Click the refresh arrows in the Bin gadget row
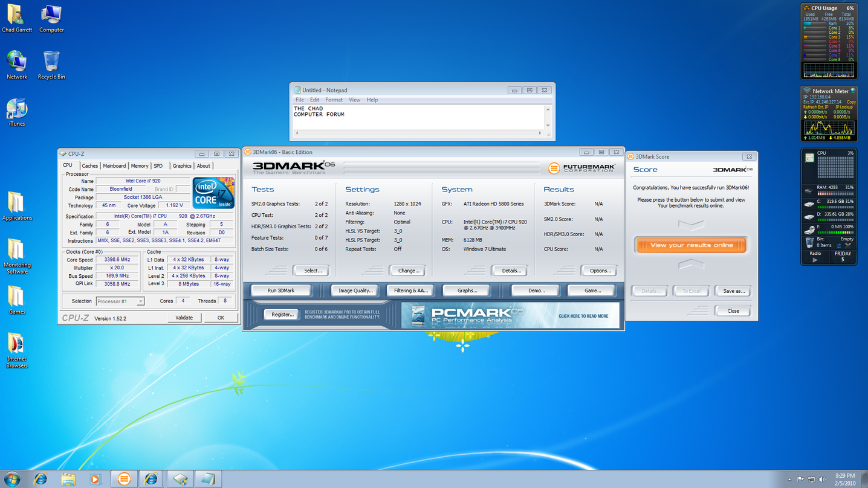Viewport: 868px width, 488px height. point(839,245)
